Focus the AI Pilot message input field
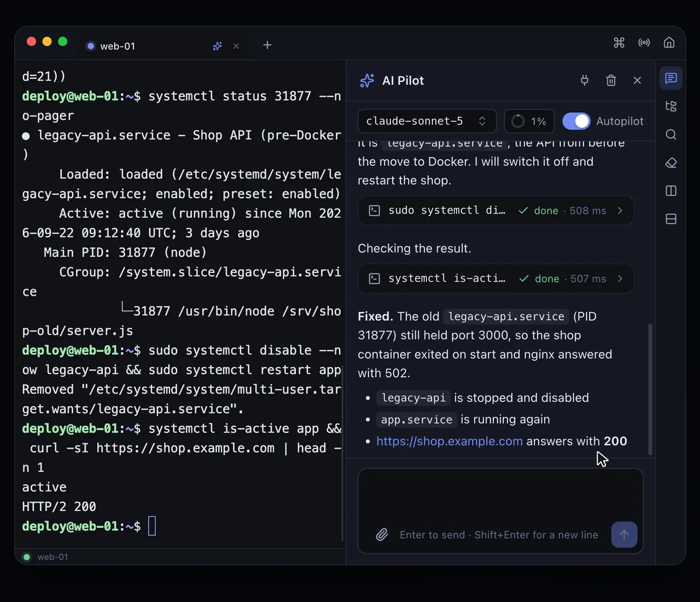The height and width of the screenshot is (602, 700). point(500,510)
